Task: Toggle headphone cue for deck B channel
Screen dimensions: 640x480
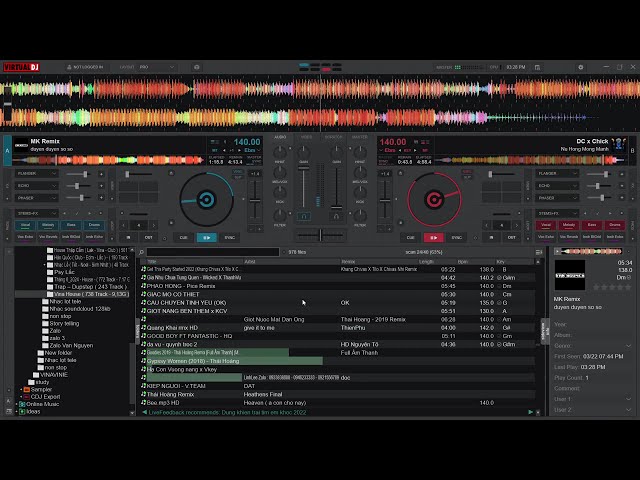Action: coord(336,216)
